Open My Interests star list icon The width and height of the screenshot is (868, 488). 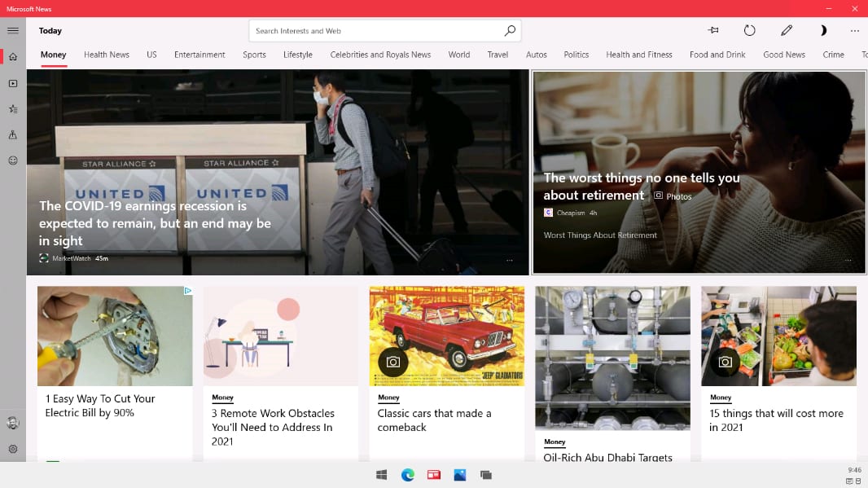tap(13, 109)
